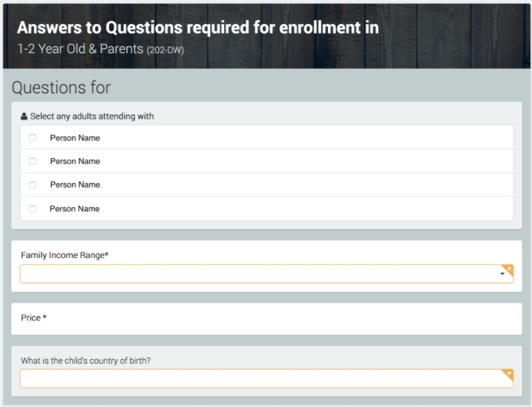Image resolution: width=532 pixels, height=407 pixels.
Task: Check the first Person Name checkbox
Action: 32,138
